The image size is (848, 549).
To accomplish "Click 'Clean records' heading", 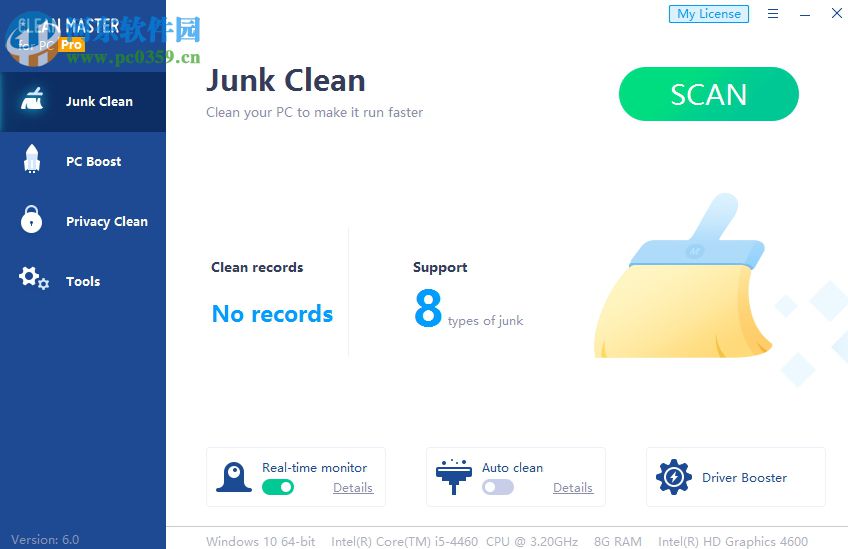I will click(257, 267).
